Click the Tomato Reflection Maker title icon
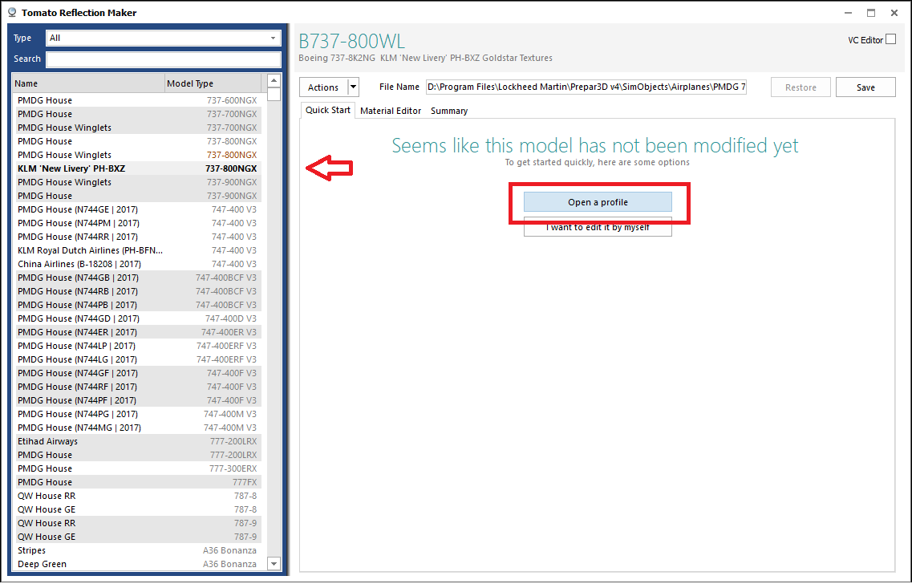The width and height of the screenshot is (912, 588). 12,12
